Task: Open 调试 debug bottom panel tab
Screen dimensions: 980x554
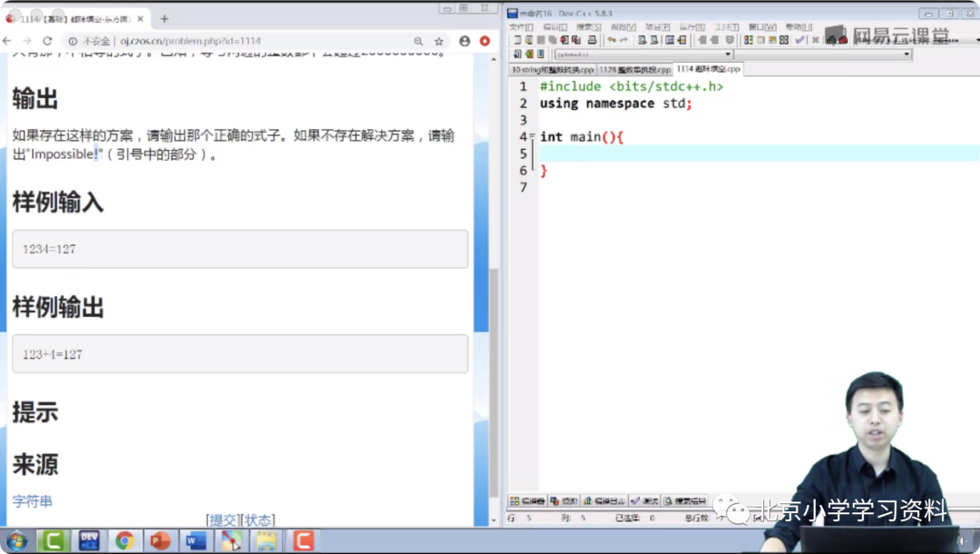Action: [x=644, y=500]
